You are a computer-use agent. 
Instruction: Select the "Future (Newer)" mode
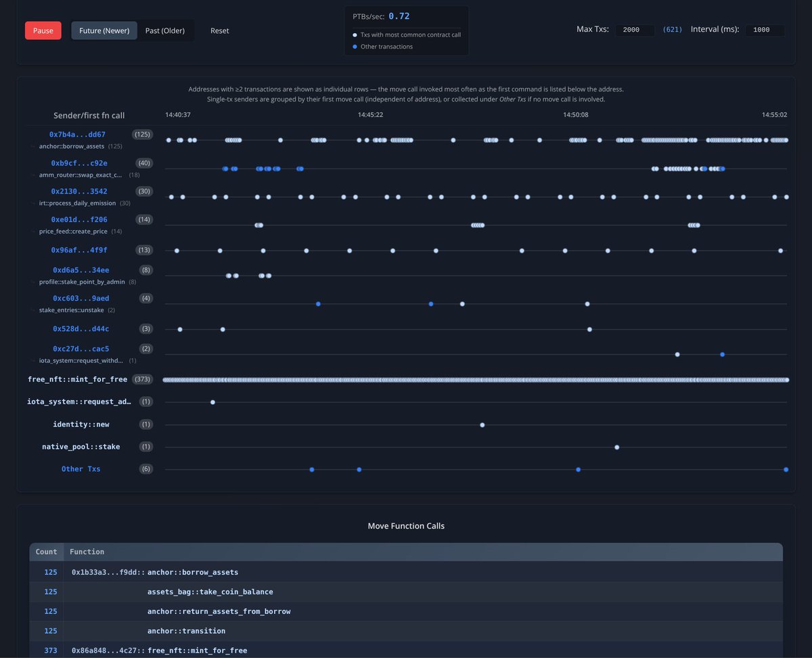104,30
